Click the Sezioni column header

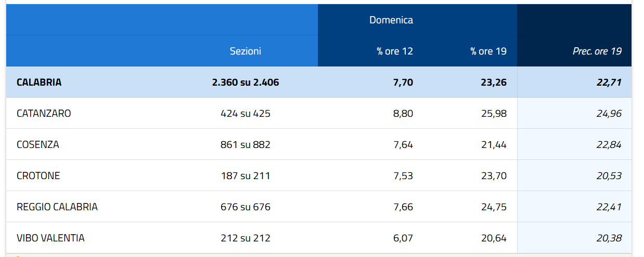246,51
